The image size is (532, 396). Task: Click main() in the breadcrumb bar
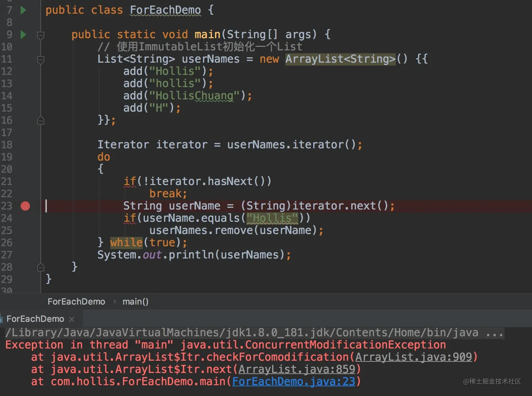click(136, 302)
